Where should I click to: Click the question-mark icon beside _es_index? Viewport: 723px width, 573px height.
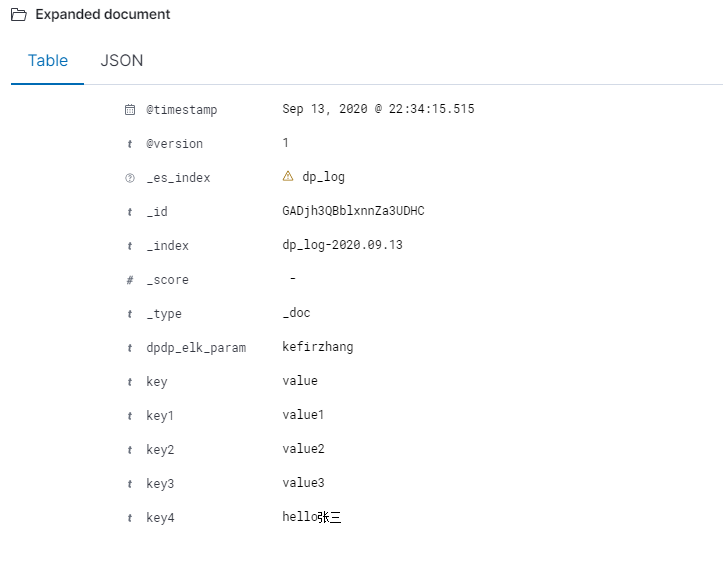(130, 178)
